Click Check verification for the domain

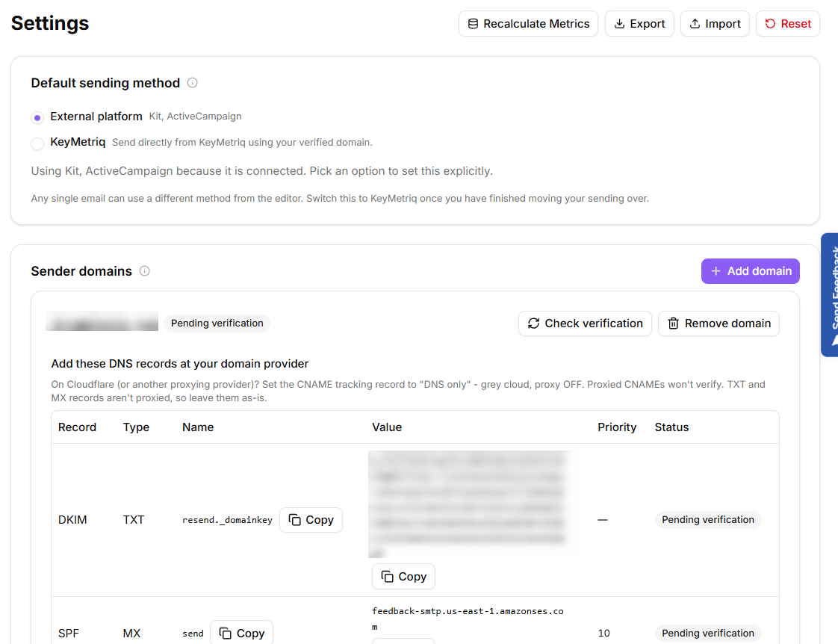(585, 323)
